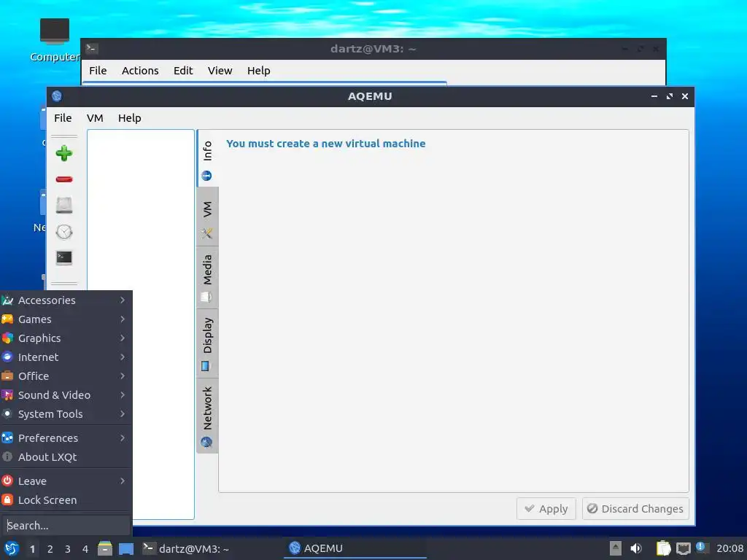This screenshot has width=747, height=560.
Task: Expand Internet submenu
Action: pos(66,357)
